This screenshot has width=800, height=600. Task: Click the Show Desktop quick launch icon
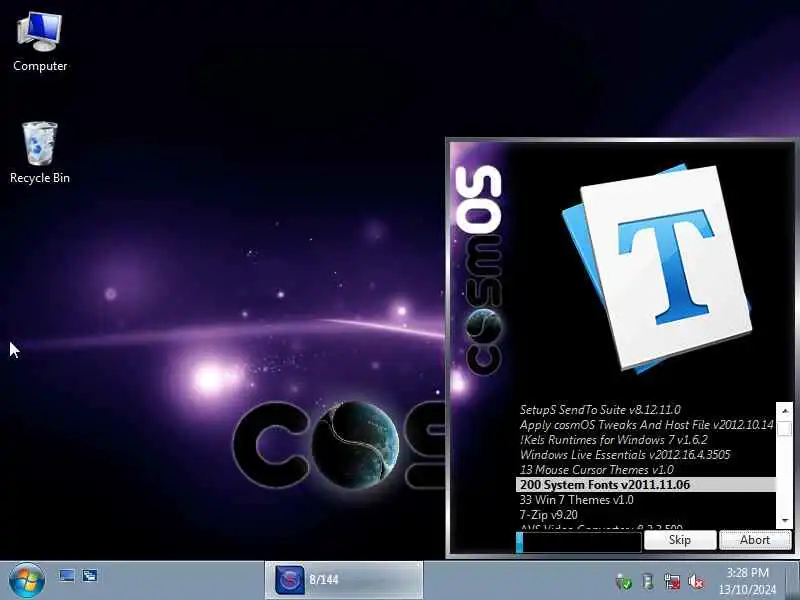[66, 576]
